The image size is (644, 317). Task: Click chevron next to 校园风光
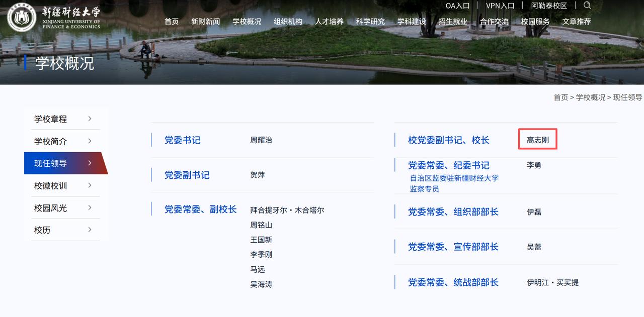click(90, 207)
